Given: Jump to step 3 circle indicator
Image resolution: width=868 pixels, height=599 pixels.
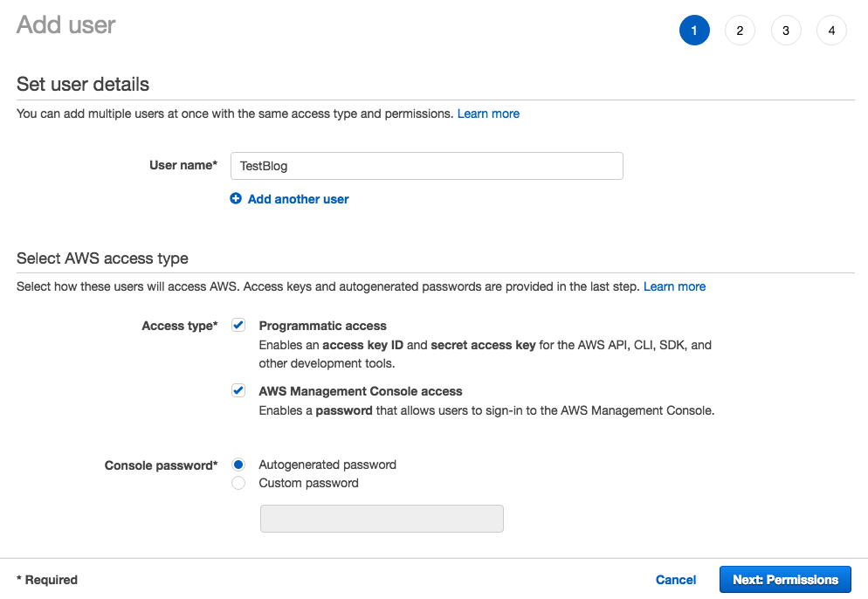Looking at the screenshot, I should tap(786, 31).
